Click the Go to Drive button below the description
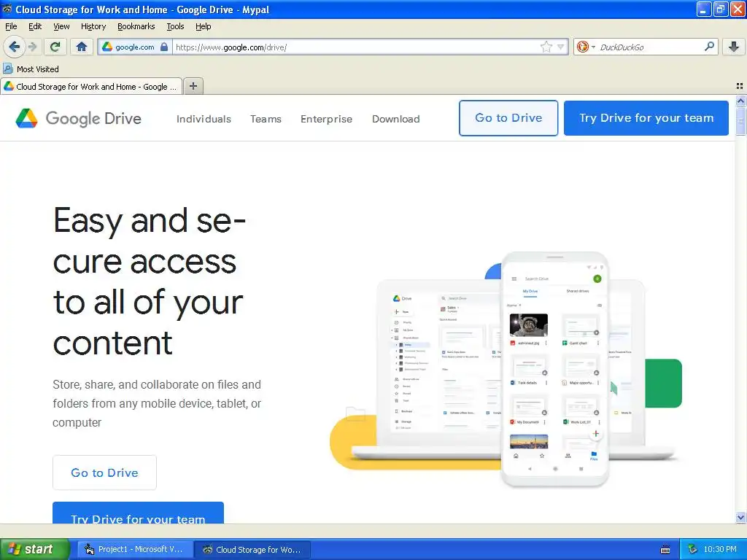747x560 pixels. pos(104,472)
